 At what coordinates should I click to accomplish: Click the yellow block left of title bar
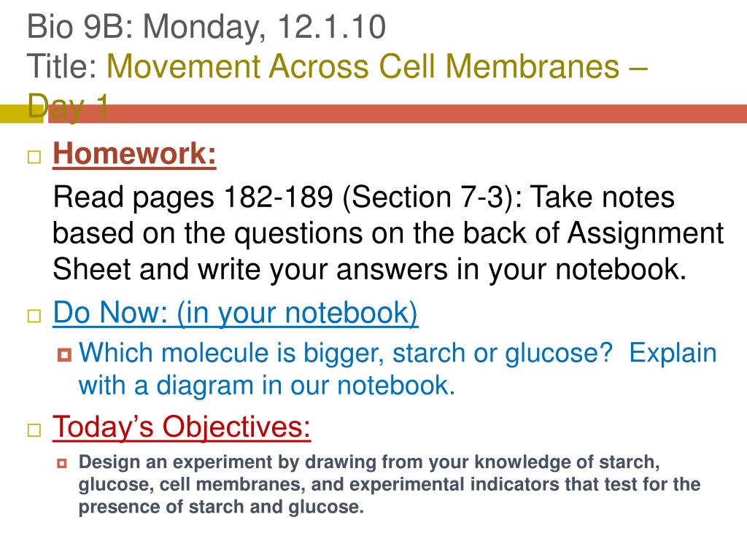22,113
